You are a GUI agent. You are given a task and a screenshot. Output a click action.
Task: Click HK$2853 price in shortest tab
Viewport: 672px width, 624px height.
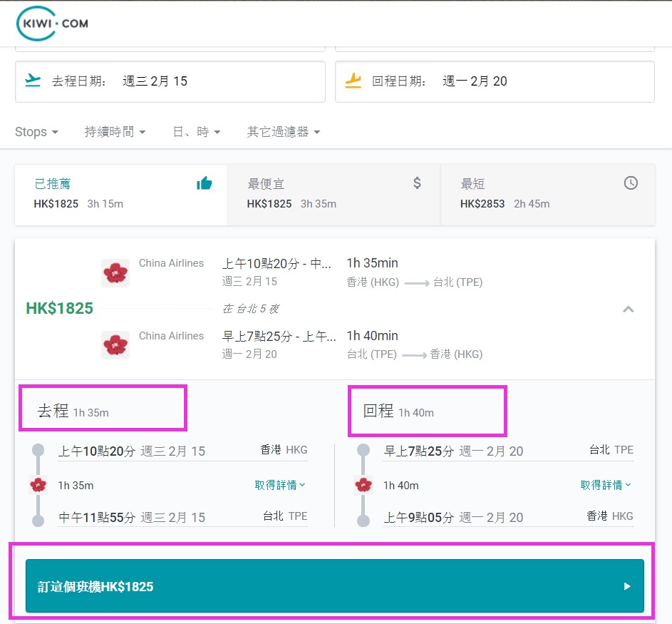coord(482,204)
